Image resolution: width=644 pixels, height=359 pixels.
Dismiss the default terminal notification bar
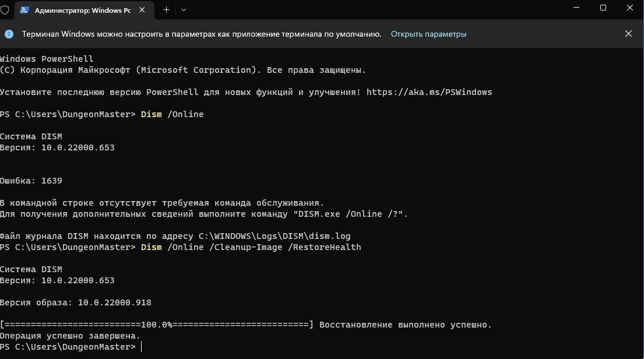tap(628, 34)
